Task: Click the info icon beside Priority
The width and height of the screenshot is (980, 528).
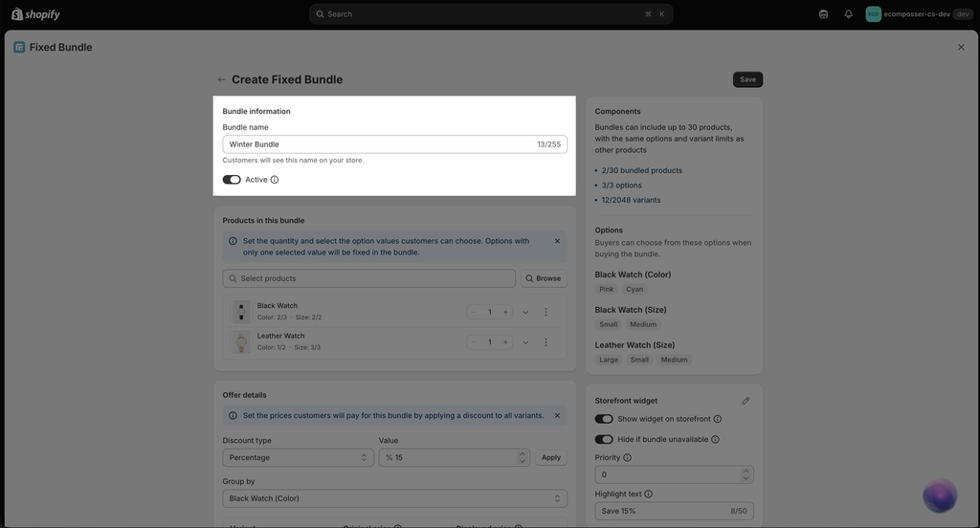Action: pos(628,457)
